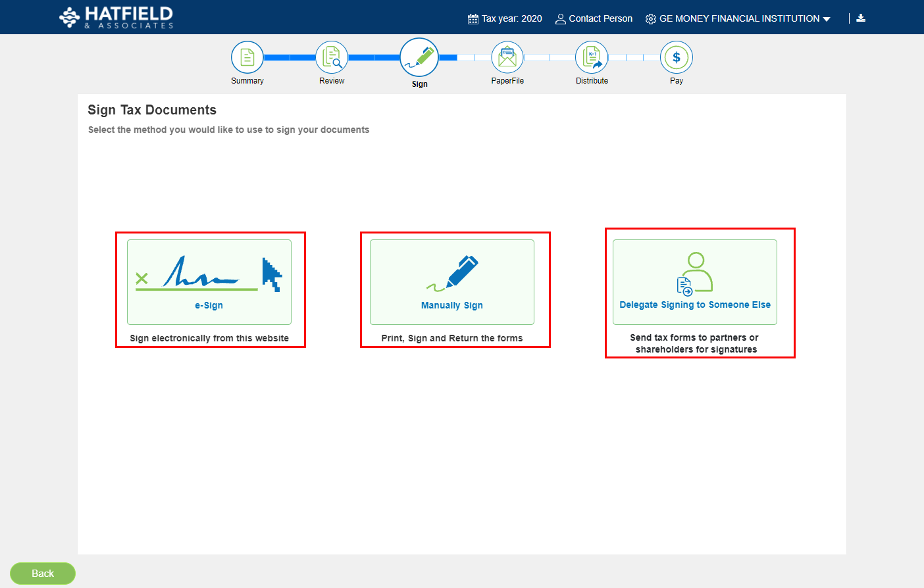Select Delegate Signing to Someone Else
The height and width of the screenshot is (588, 924).
tap(695, 282)
